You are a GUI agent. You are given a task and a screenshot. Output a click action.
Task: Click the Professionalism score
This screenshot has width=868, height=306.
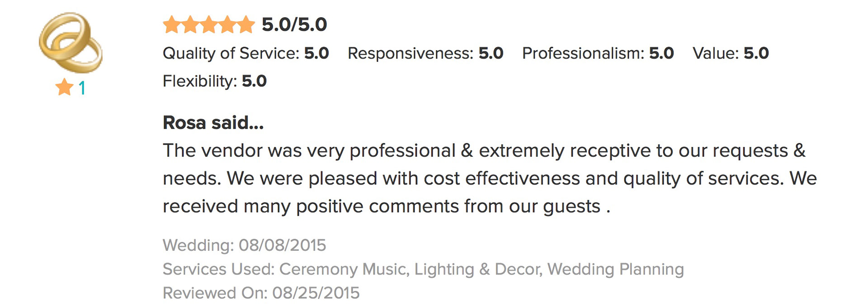pos(661,53)
